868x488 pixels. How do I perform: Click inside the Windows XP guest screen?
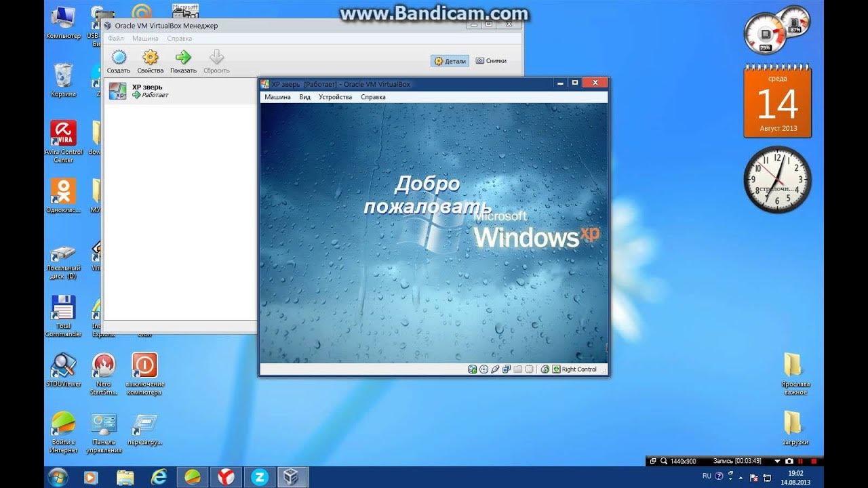[434, 232]
